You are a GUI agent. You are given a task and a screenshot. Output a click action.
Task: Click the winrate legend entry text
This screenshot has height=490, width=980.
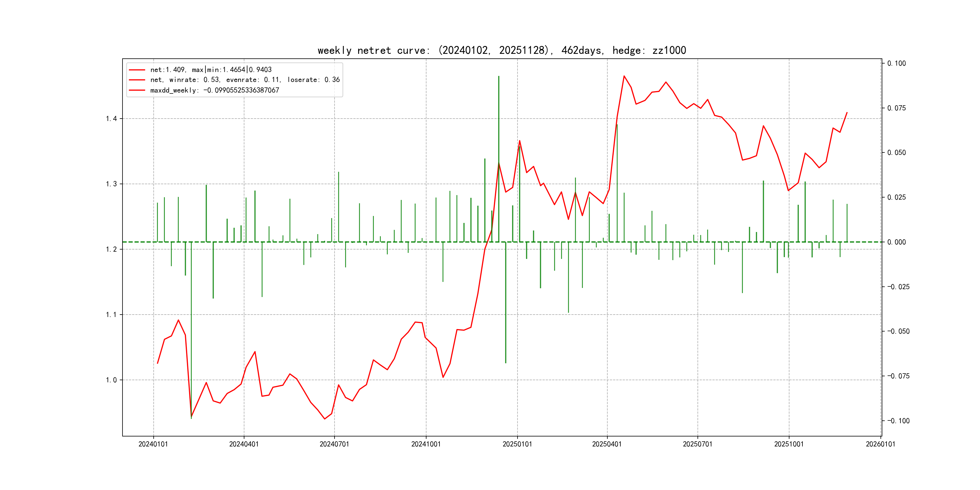coord(245,80)
